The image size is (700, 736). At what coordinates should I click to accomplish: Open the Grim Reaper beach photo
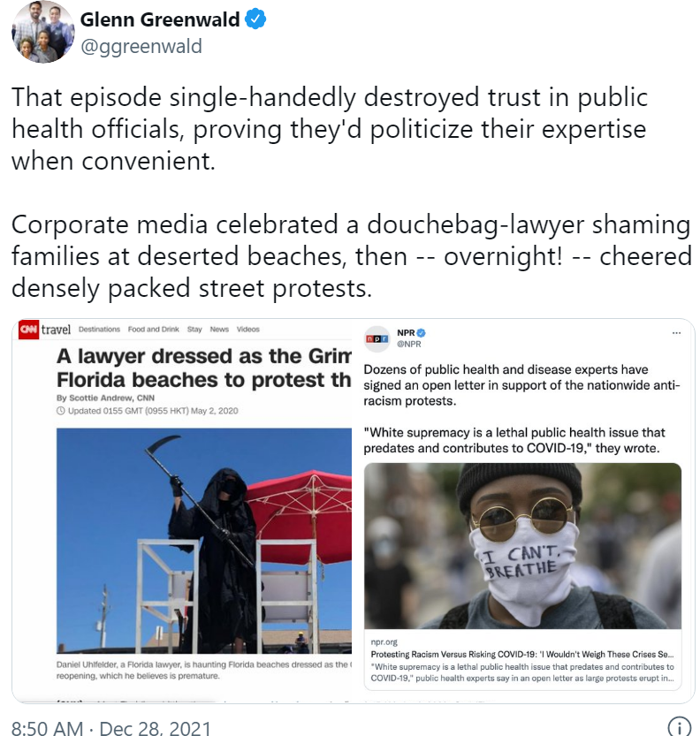point(204,540)
